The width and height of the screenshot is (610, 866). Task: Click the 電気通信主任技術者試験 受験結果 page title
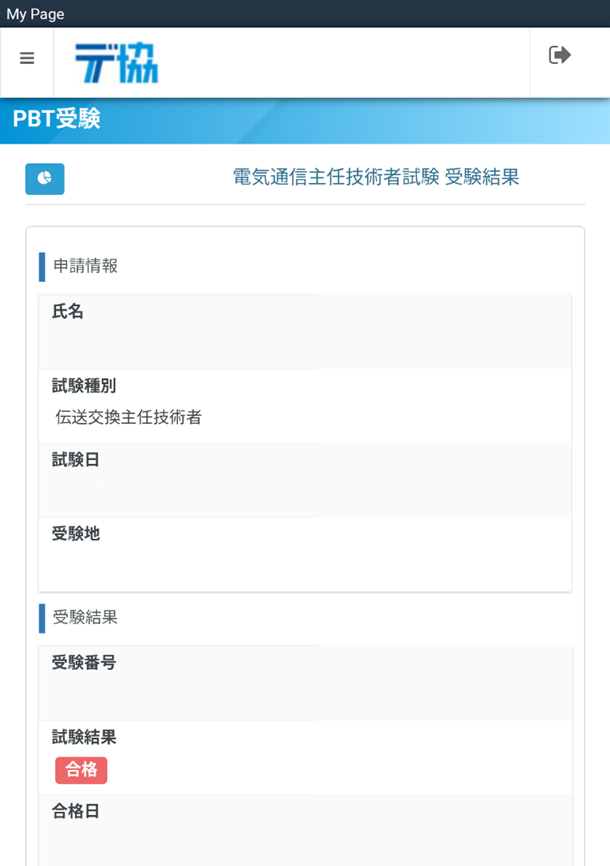(376, 178)
